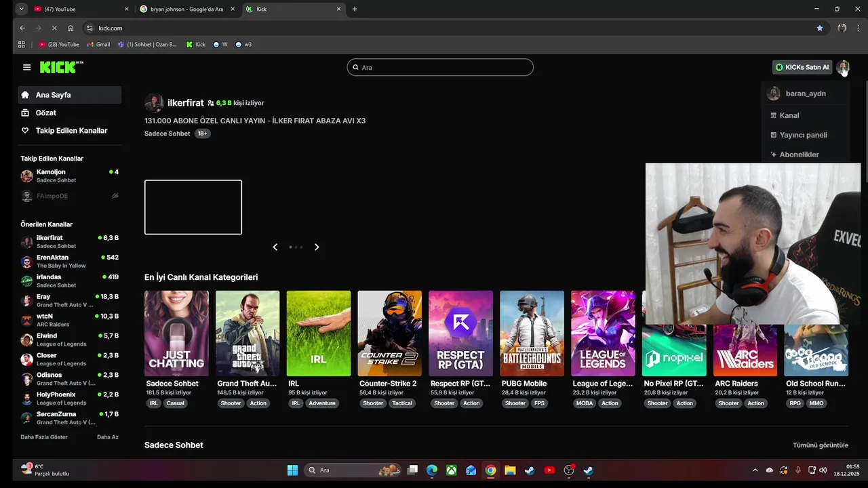The width and height of the screenshot is (868, 488).
Task: Open Abonelikler from the profile menu
Action: pyautogui.click(x=799, y=155)
